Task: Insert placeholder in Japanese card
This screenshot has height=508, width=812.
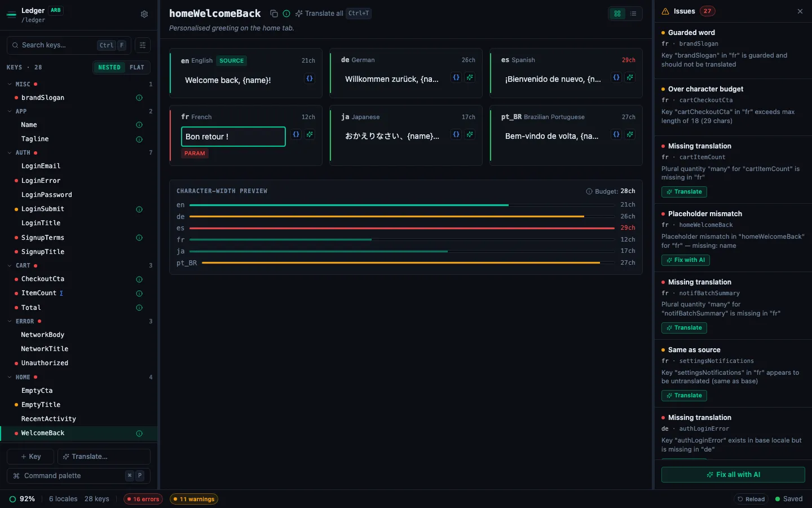Action: (456, 134)
